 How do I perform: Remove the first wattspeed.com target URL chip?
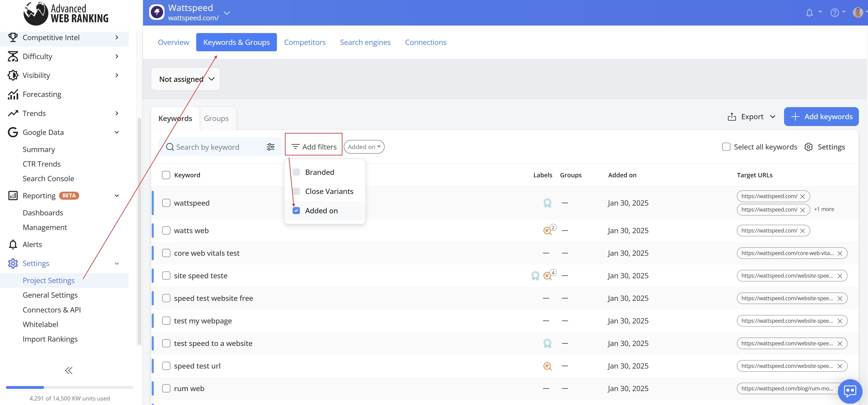pyautogui.click(x=803, y=196)
